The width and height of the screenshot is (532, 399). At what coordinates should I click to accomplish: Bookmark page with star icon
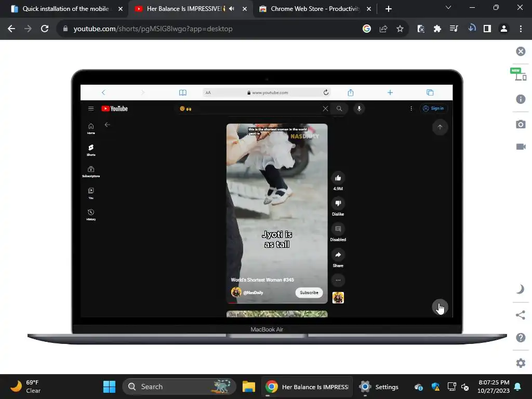(x=400, y=29)
